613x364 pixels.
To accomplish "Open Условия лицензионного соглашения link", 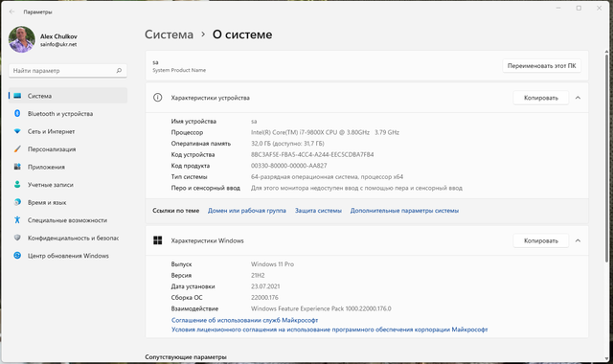I will 329,330.
